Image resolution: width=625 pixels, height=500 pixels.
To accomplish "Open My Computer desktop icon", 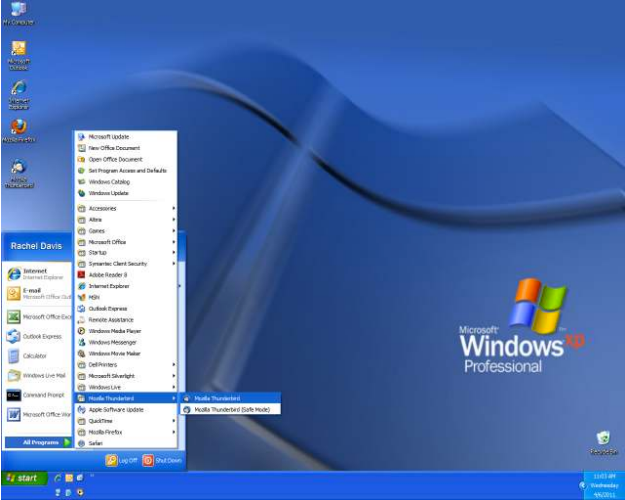I will click(18, 14).
